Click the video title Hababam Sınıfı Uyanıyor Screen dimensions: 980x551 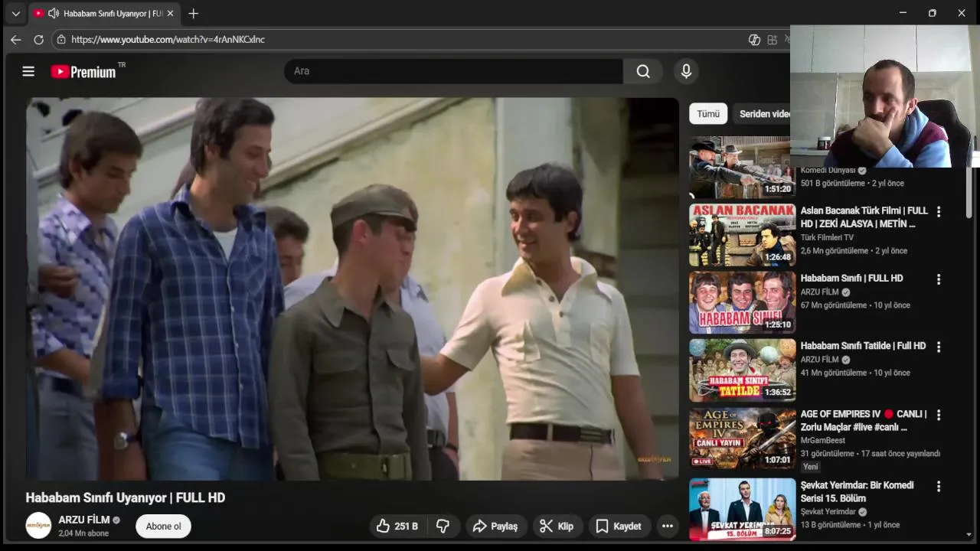click(x=126, y=497)
